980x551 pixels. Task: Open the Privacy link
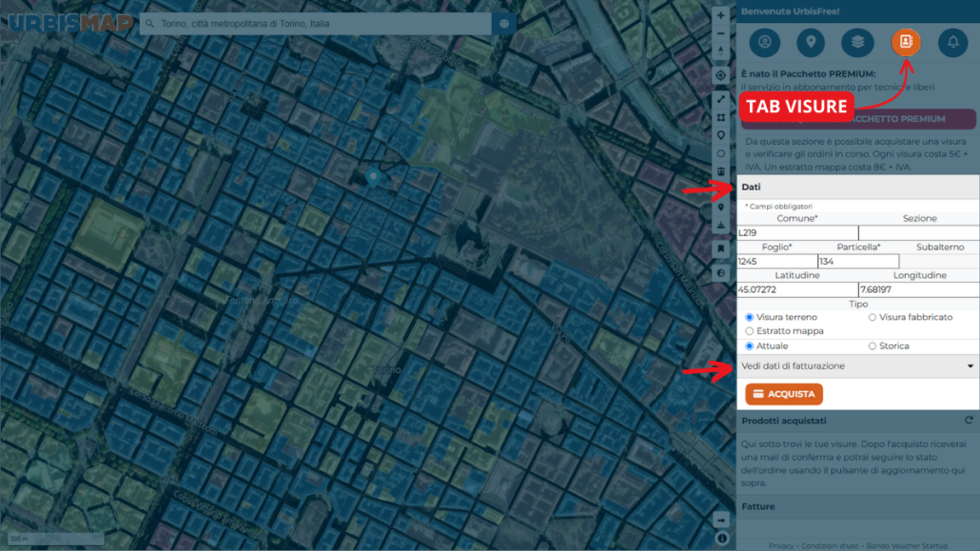pos(781,546)
